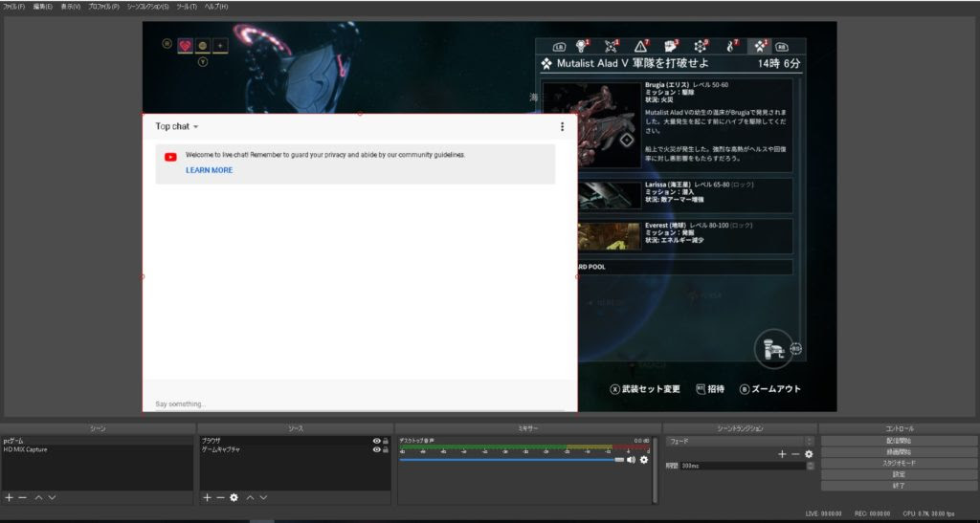Image resolution: width=980 pixels, height=523 pixels.
Task: Open mixer audio settings gear icon
Action: pos(644,460)
